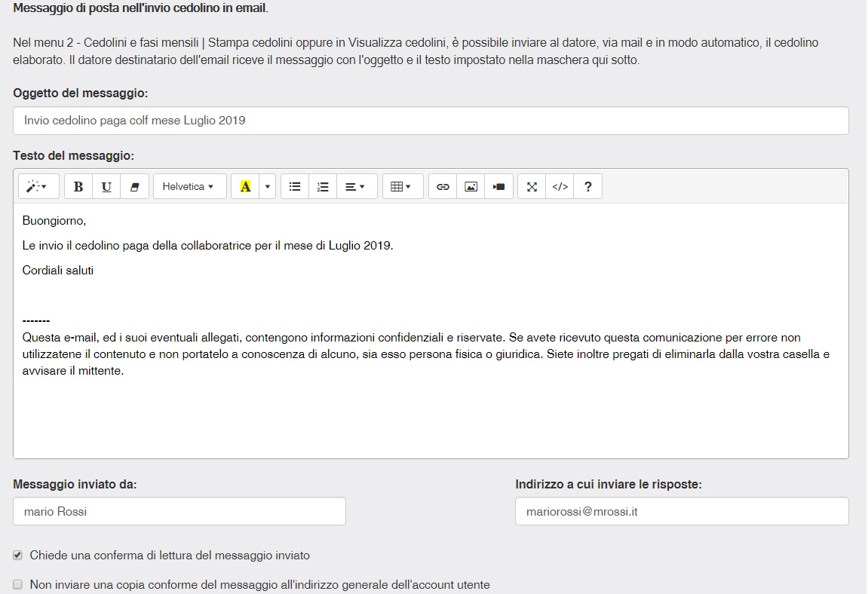Screen dimensions: 868x594
Task: Open the table insert dropdown
Action: [401, 187]
